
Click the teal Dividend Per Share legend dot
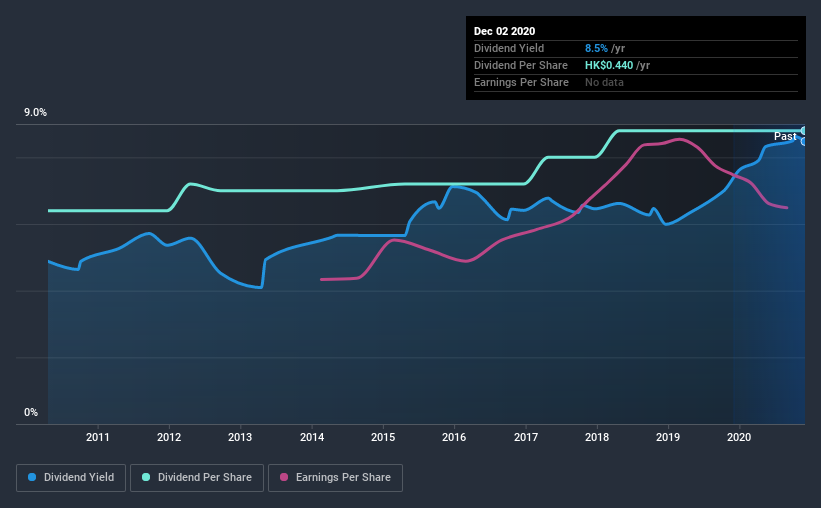click(146, 477)
